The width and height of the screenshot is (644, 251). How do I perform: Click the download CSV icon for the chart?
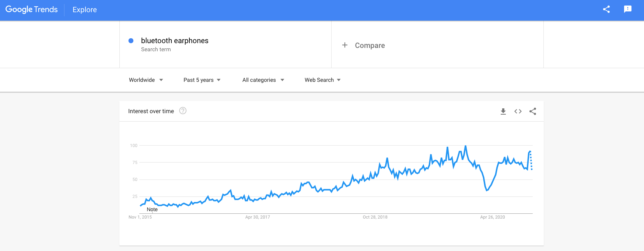503,111
